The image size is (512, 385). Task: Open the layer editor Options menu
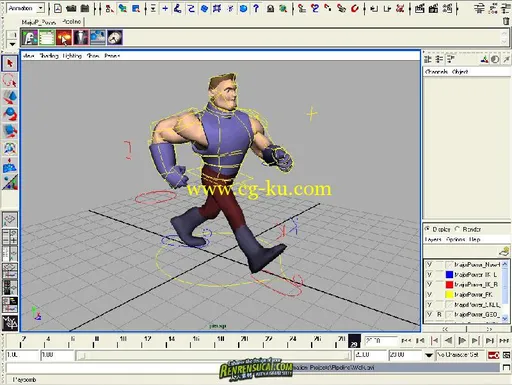click(x=455, y=239)
